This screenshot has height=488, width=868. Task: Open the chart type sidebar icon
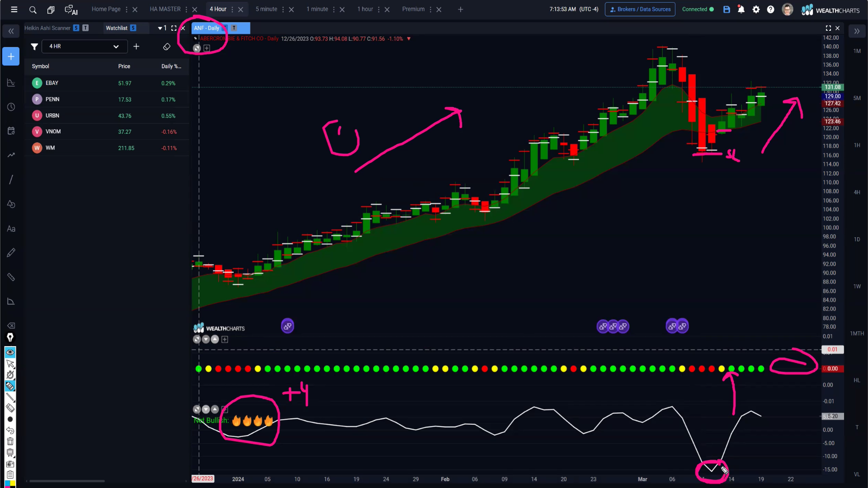(x=11, y=83)
